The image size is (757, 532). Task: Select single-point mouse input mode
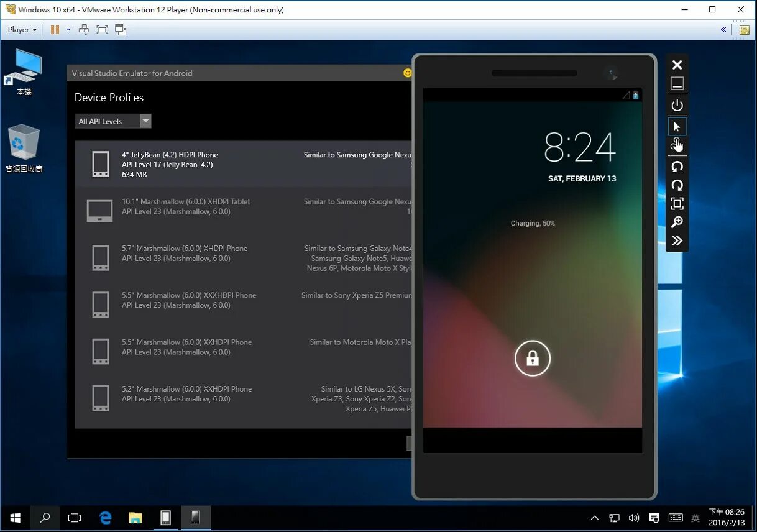677,127
